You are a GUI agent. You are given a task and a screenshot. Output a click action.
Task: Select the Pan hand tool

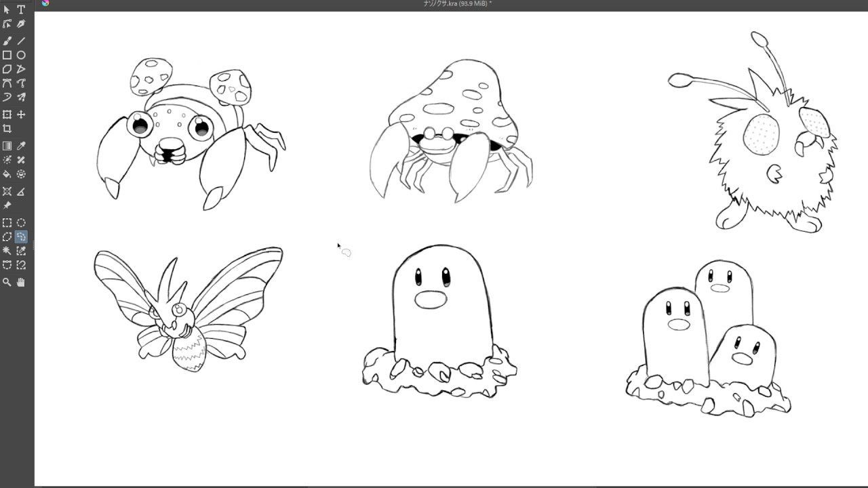point(21,282)
